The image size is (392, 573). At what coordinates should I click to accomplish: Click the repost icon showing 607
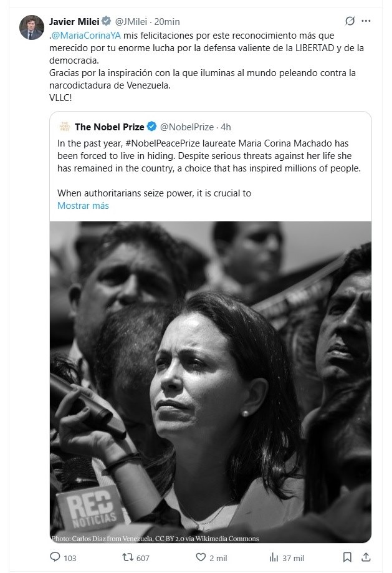[128, 558]
